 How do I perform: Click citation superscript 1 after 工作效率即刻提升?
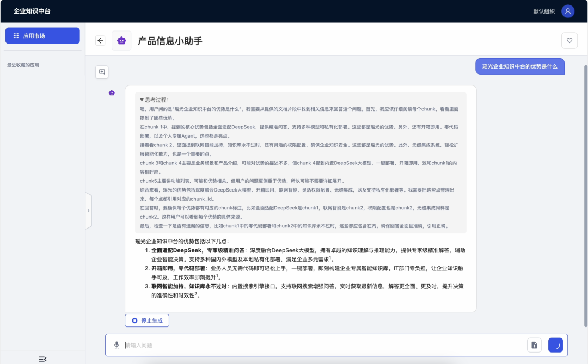(217, 276)
